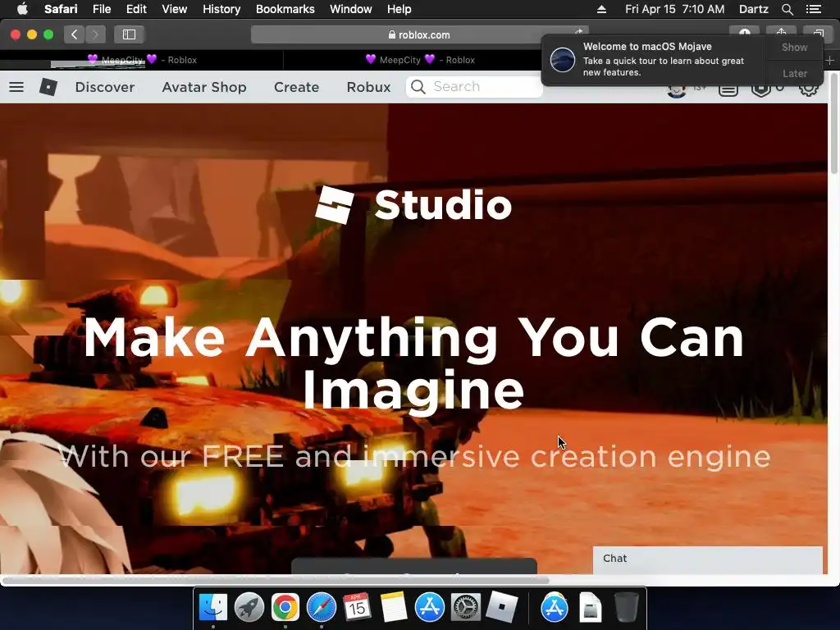This screenshot has height=630, width=840.
Task: Open the Window menu
Action: 351,9
